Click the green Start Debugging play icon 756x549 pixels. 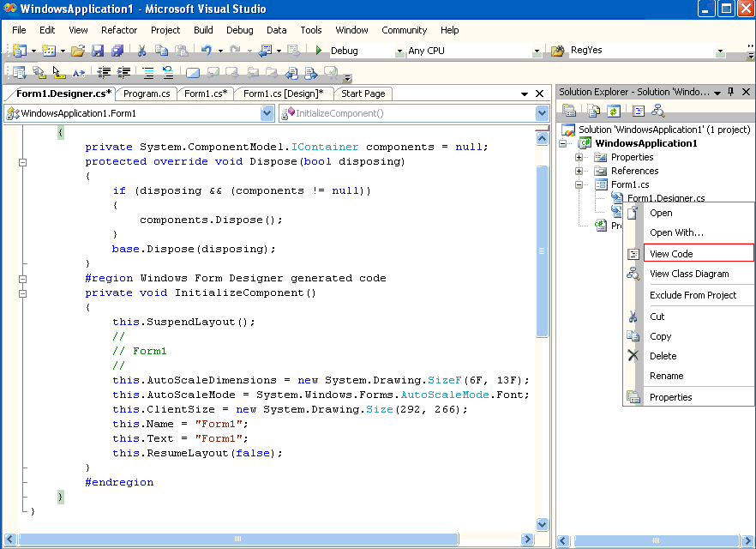click(318, 50)
